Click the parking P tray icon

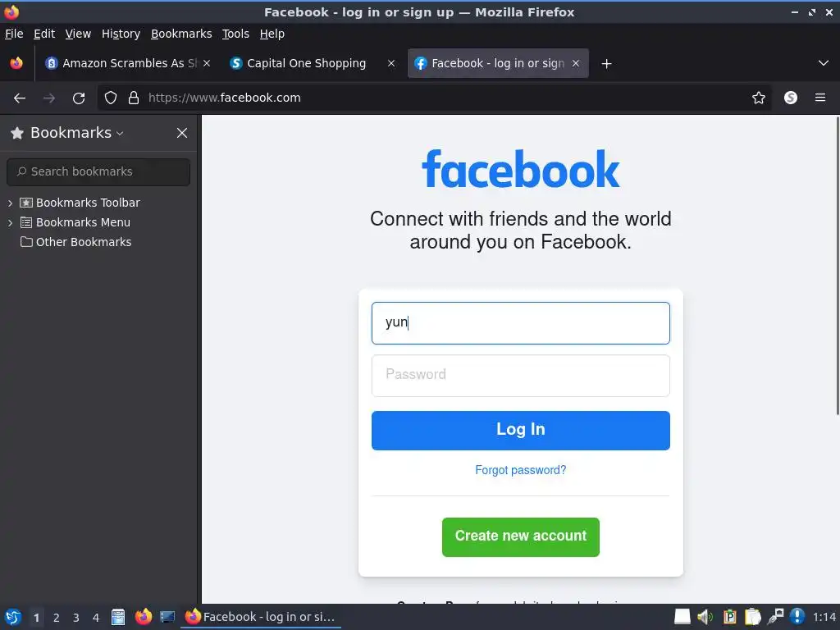(x=729, y=617)
